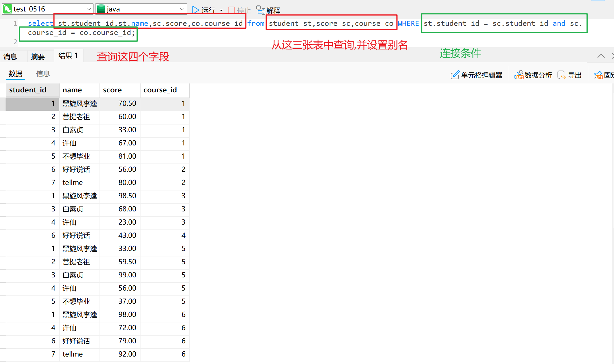Select the 数据 sub-tab
This screenshot has width=614, height=364.
coord(15,74)
